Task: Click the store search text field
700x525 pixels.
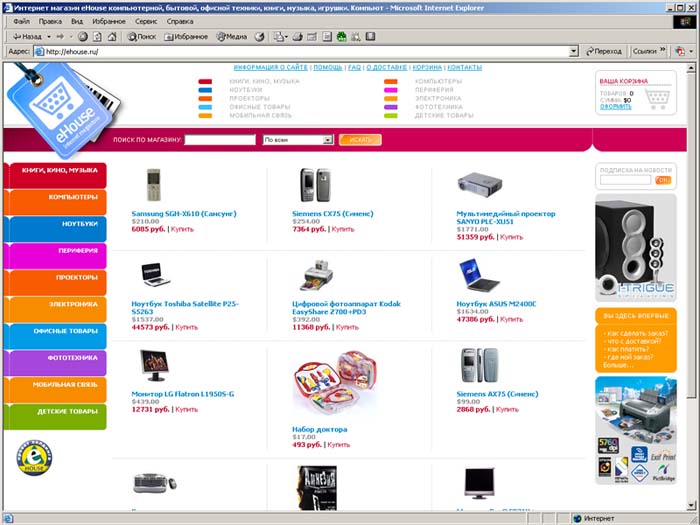Action: (220, 140)
